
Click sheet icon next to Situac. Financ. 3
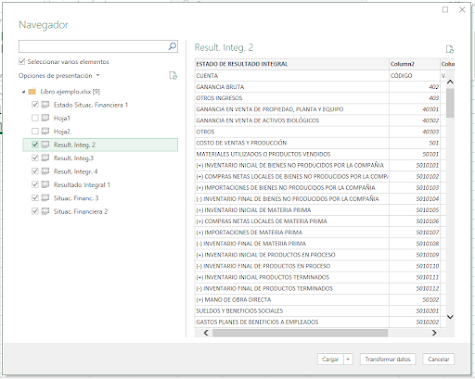(x=45, y=198)
